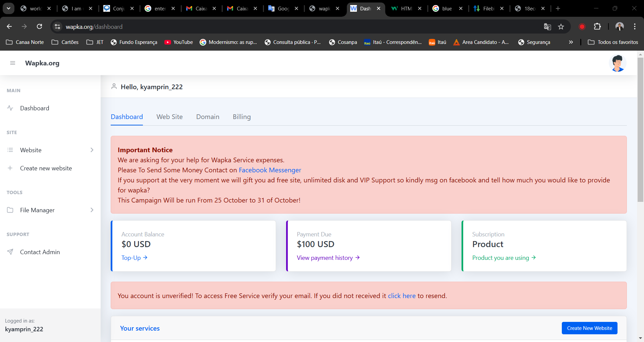
Task: Open Product you are using link
Action: (504, 258)
